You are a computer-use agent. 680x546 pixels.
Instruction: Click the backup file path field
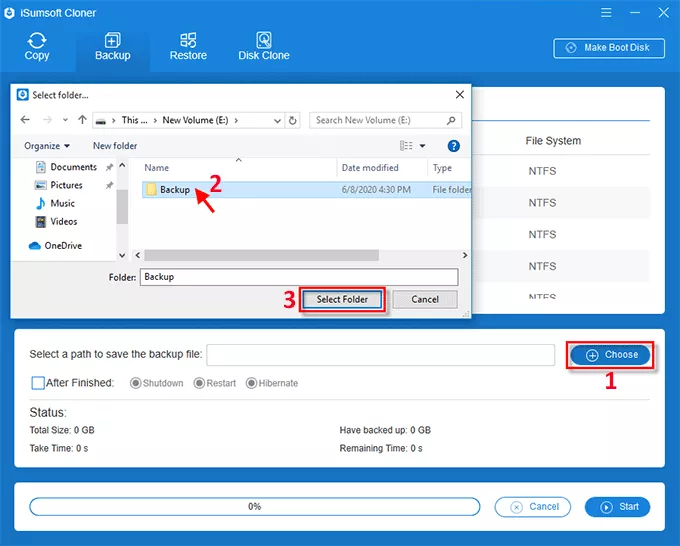point(380,355)
